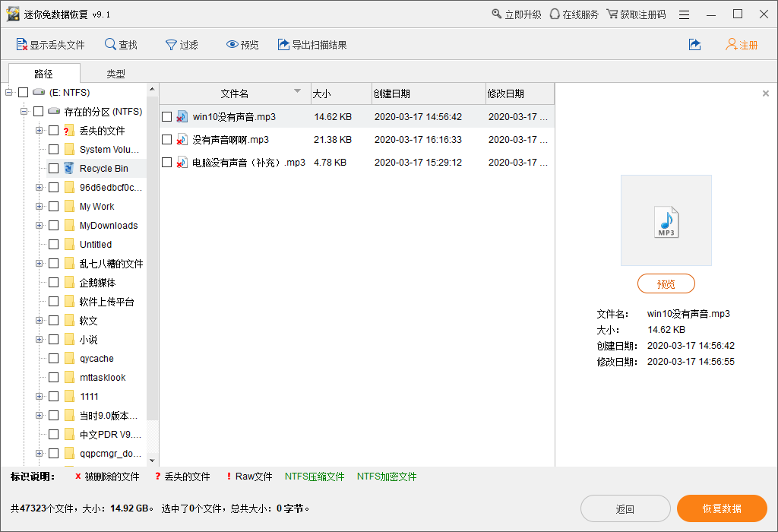Open the hamburger menu in title bar
Image resolution: width=778 pixels, height=532 pixels.
coord(685,15)
